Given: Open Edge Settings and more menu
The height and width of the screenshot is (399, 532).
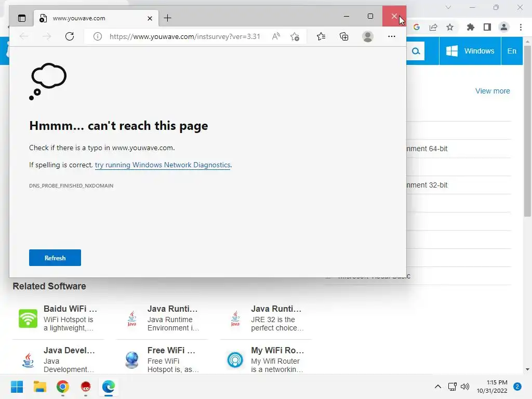Looking at the screenshot, I should 392,36.
